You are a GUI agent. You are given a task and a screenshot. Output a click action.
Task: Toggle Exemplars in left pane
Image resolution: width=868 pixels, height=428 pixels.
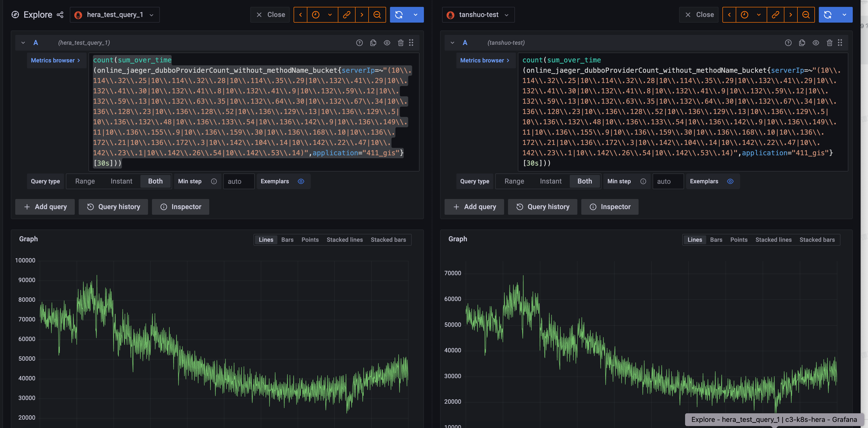coord(301,181)
